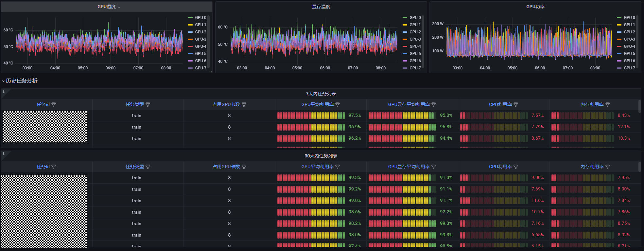Open GPU显存平均利用率 filter in 7天内任务列表
Screen dimensions: 644x251
pyautogui.click(x=434, y=105)
